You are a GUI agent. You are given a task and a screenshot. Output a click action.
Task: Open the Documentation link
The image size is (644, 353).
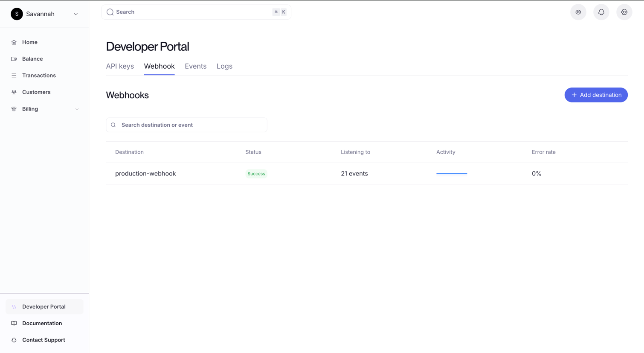click(x=44, y=323)
